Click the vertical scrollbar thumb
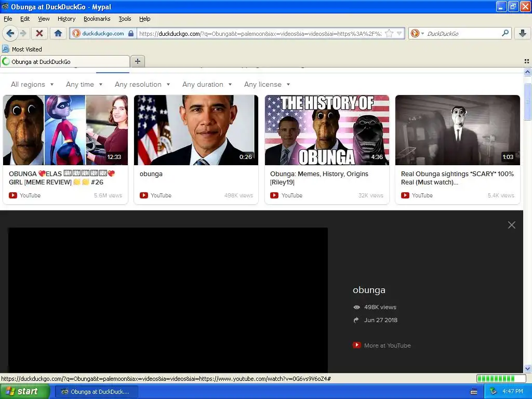The image size is (532, 399). pos(528,101)
